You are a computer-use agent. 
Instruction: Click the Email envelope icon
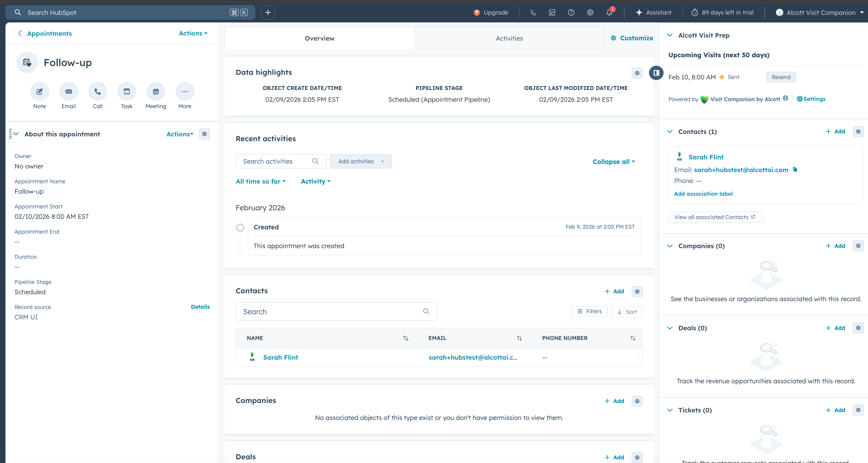(x=68, y=92)
